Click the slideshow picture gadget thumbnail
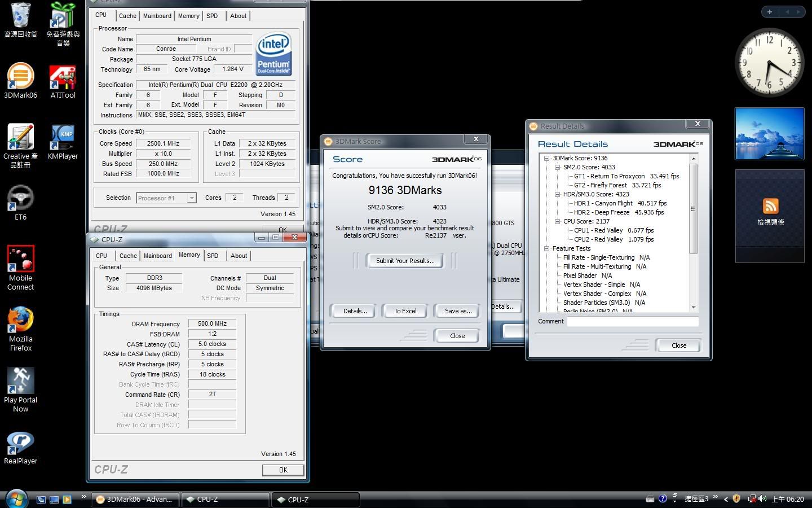 [x=769, y=134]
